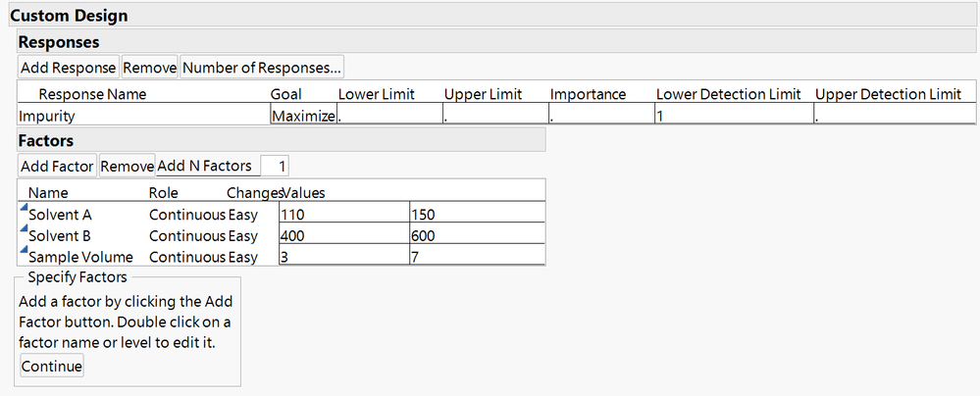Remove the selected response

tap(150, 68)
